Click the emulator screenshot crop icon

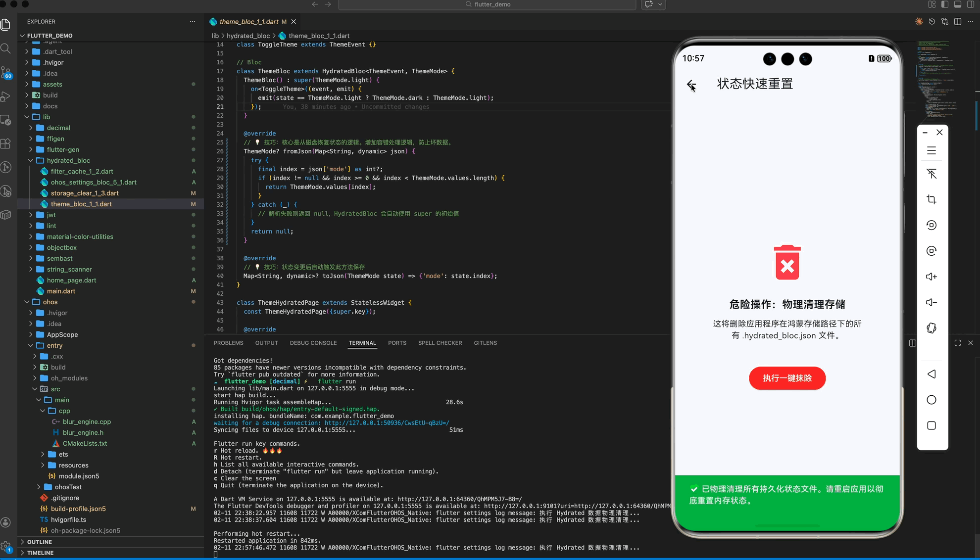click(931, 199)
